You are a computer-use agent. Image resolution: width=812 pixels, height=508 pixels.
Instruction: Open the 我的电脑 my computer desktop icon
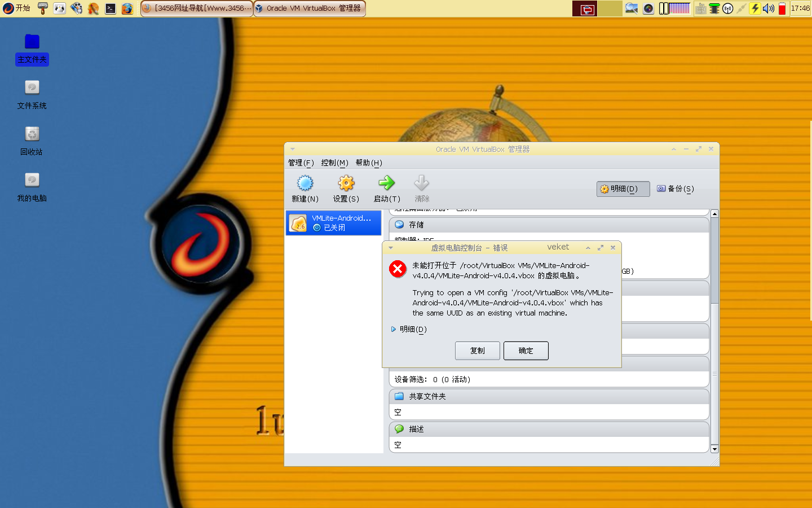(x=32, y=187)
